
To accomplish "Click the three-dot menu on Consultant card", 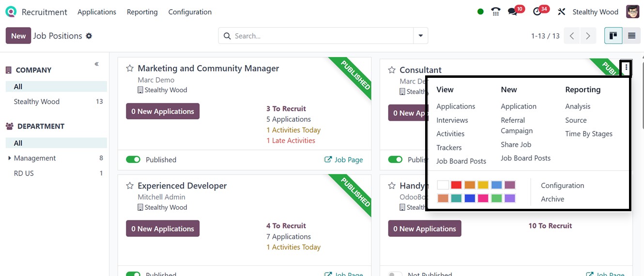I will click(626, 68).
